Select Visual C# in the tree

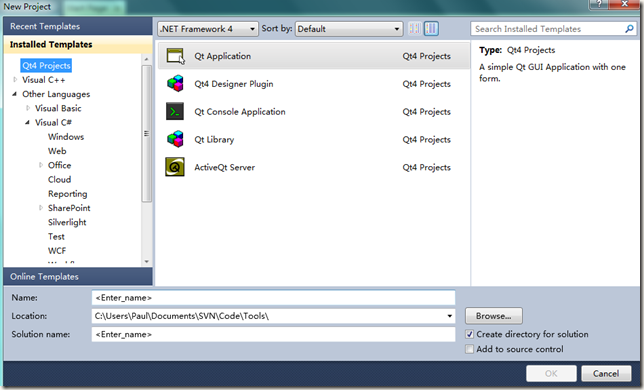coord(53,122)
